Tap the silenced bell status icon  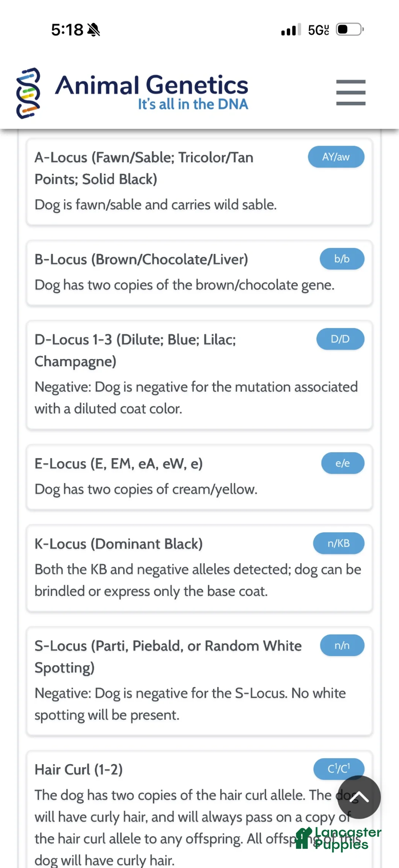pos(94,30)
